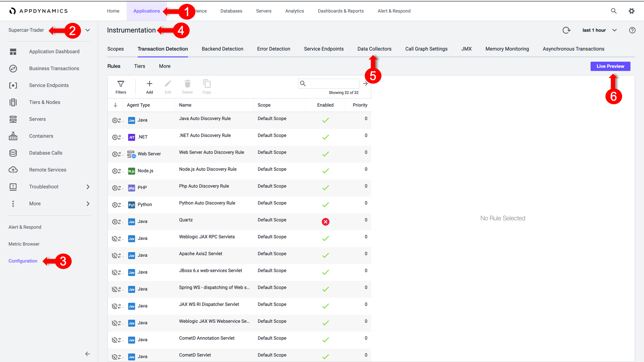
Task: Select the Tiers sub-tab
Action: coord(139,66)
